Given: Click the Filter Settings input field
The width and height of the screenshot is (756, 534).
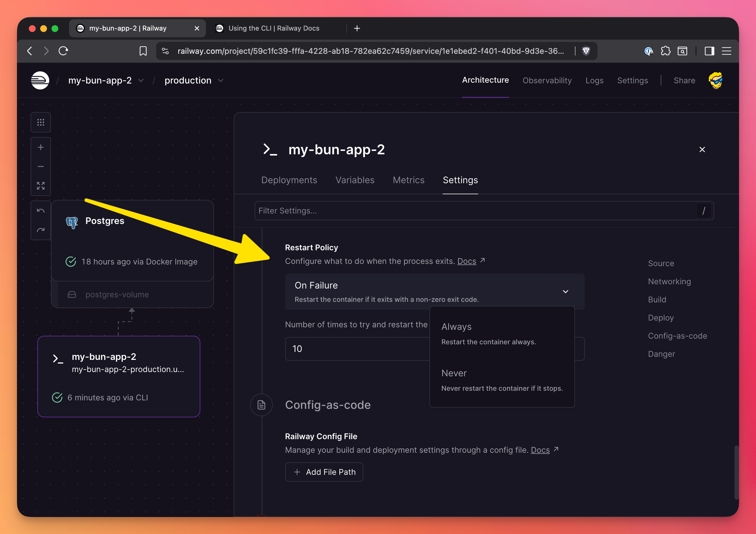Looking at the screenshot, I should pos(474,211).
